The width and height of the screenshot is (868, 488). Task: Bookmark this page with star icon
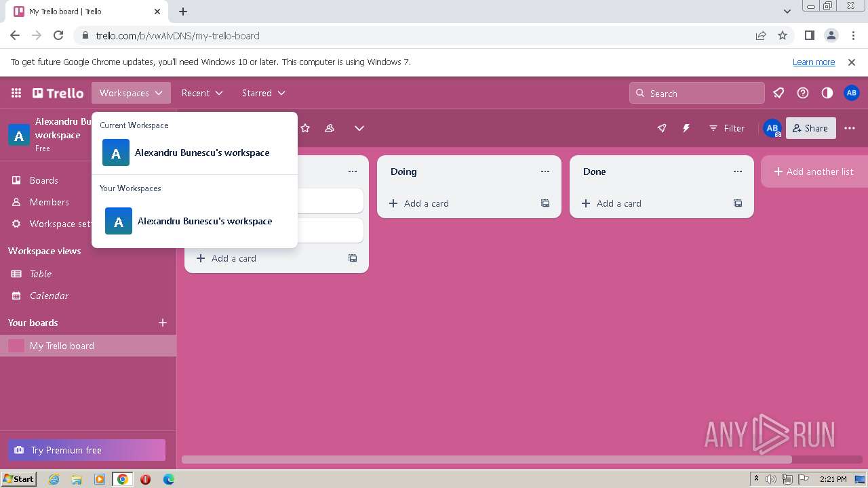point(783,35)
